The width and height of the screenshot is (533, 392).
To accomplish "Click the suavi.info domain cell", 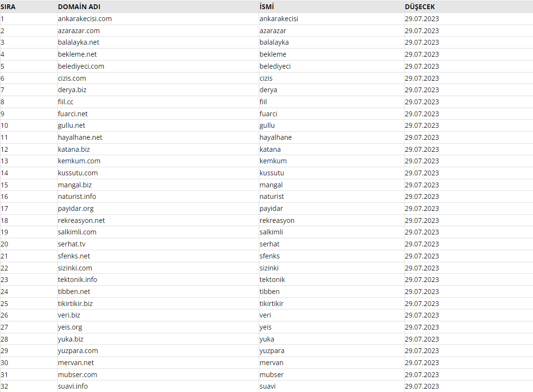I will pyautogui.click(x=73, y=386).
